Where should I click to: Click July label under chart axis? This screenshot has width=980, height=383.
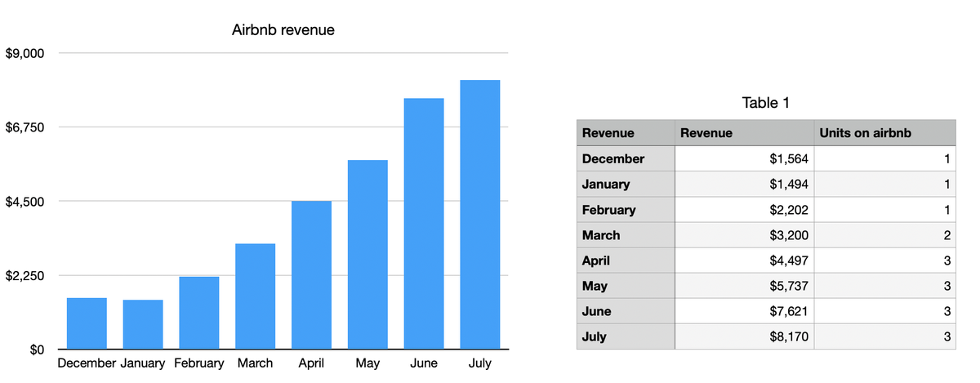pos(480,363)
